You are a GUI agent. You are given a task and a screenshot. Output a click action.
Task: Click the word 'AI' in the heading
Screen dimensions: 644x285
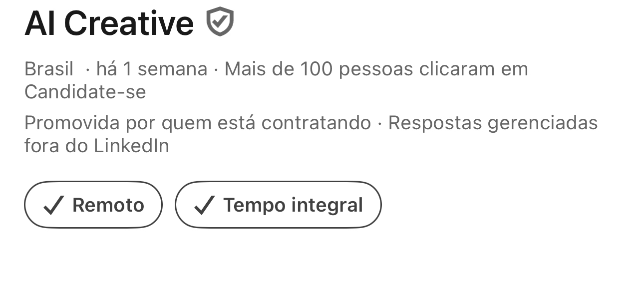coord(39,23)
